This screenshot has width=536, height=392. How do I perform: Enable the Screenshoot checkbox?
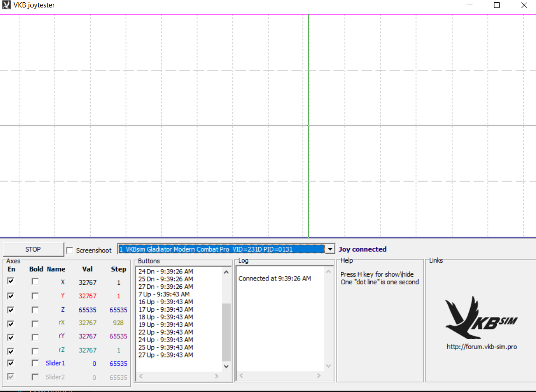coord(70,251)
